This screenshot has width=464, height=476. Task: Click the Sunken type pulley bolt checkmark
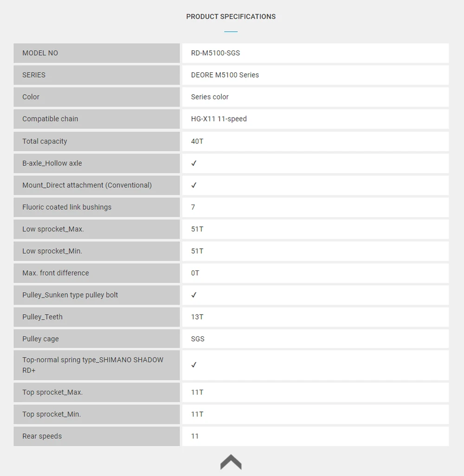pos(194,295)
